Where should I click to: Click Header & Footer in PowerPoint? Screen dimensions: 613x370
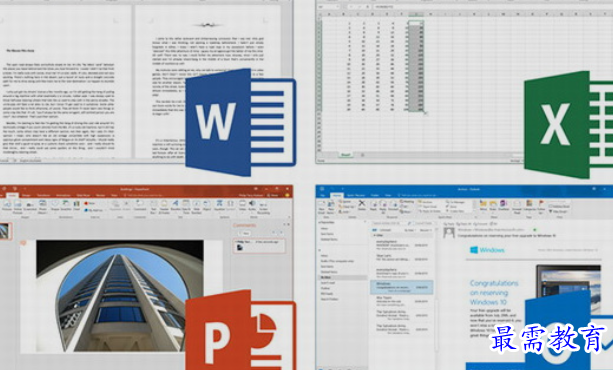pos(164,207)
